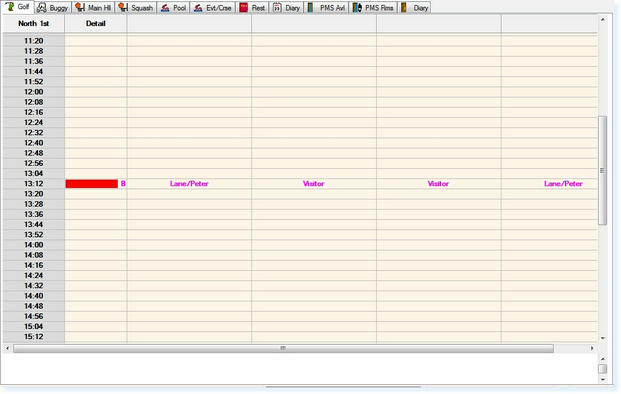621x394 pixels.
Task: Click the PMS Rms tab icon
Action: coord(357,8)
